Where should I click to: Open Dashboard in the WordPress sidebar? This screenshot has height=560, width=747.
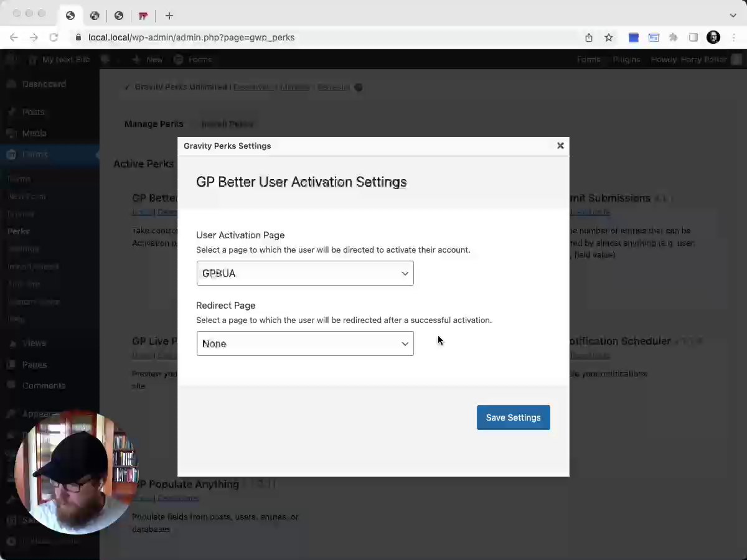[44, 84]
